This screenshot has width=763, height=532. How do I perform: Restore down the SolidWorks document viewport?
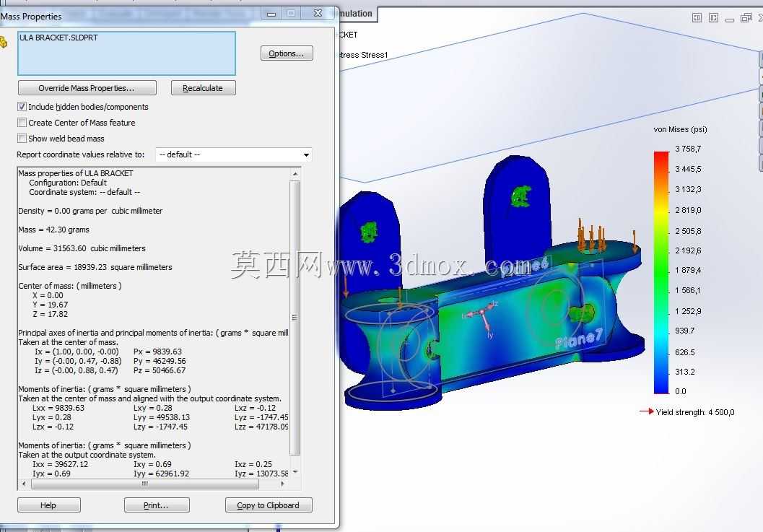(746, 18)
